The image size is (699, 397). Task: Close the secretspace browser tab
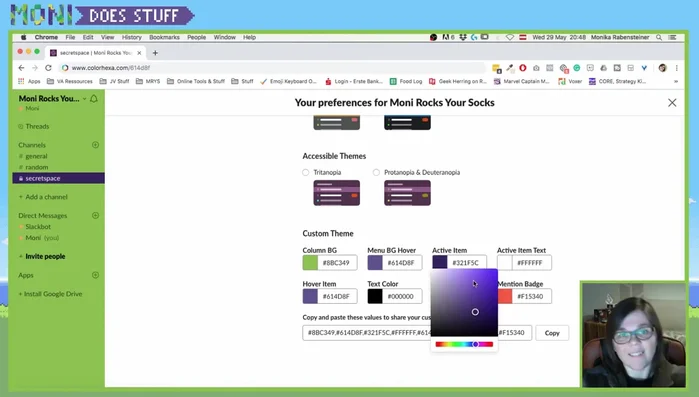point(139,53)
